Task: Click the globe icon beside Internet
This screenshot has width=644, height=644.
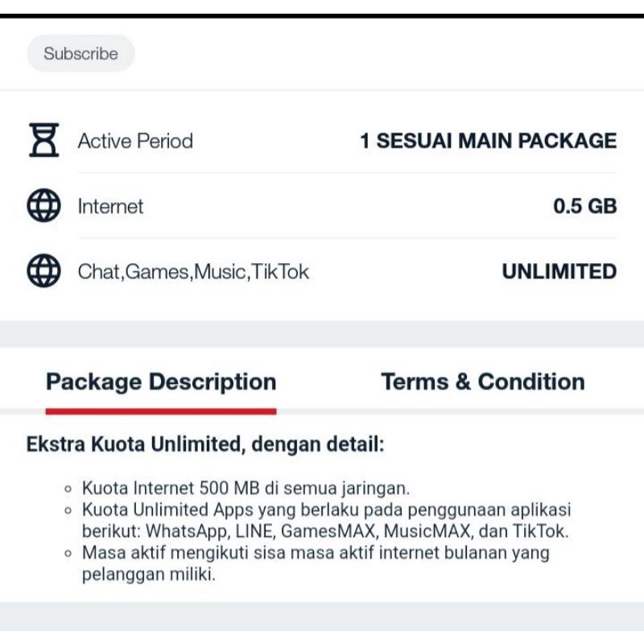Action: (43, 206)
